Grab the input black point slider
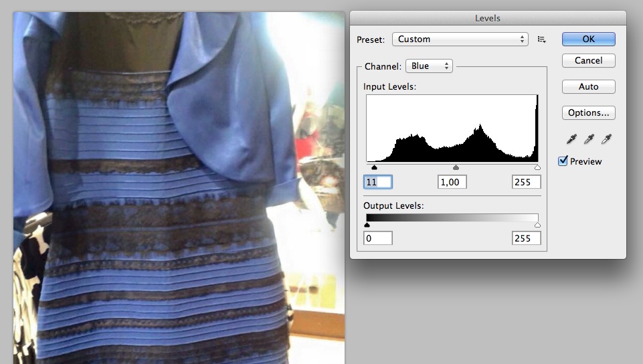The width and height of the screenshot is (643, 364). 374,167
